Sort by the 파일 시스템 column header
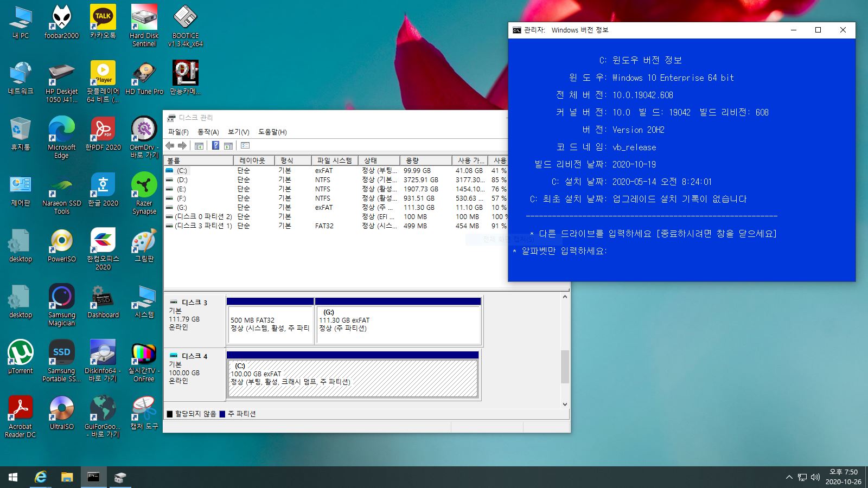This screenshot has width=868, height=488. [x=335, y=160]
